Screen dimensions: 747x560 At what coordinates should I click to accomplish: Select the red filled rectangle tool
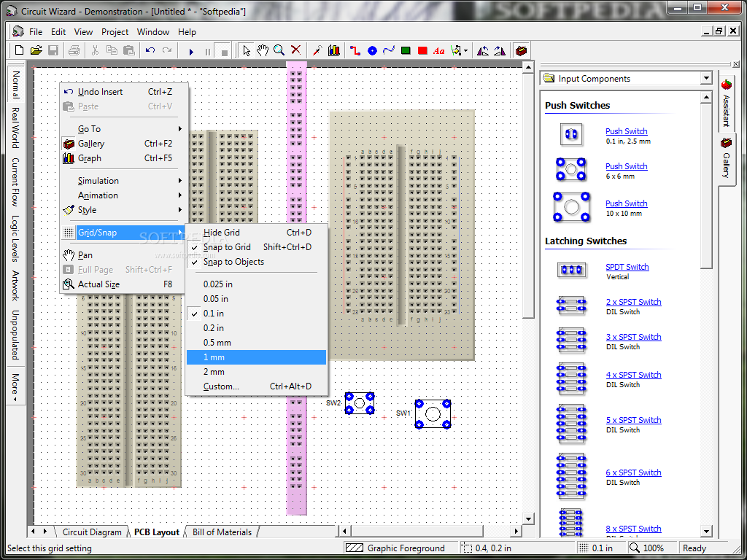point(422,50)
